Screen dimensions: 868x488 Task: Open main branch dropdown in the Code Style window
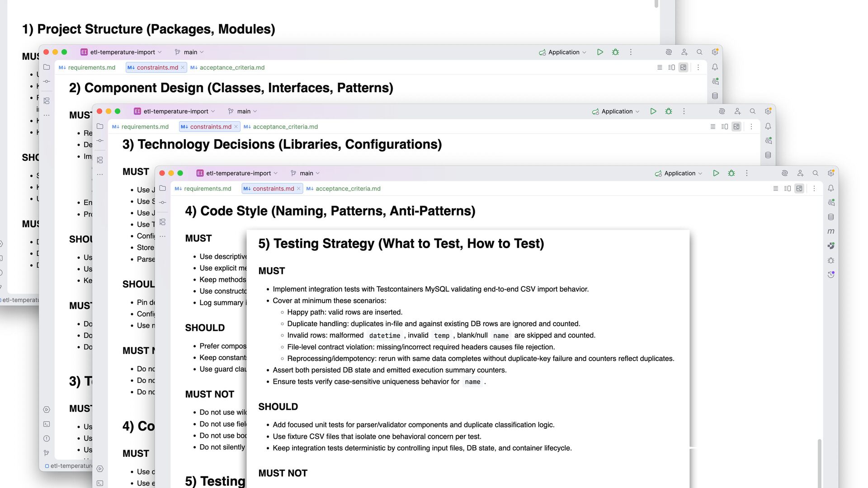coord(306,173)
